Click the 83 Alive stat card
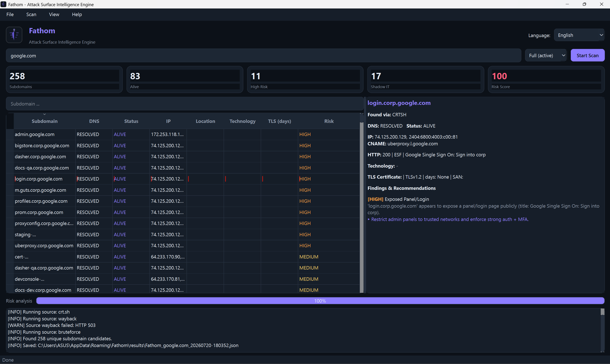The image size is (610, 364). tap(185, 79)
